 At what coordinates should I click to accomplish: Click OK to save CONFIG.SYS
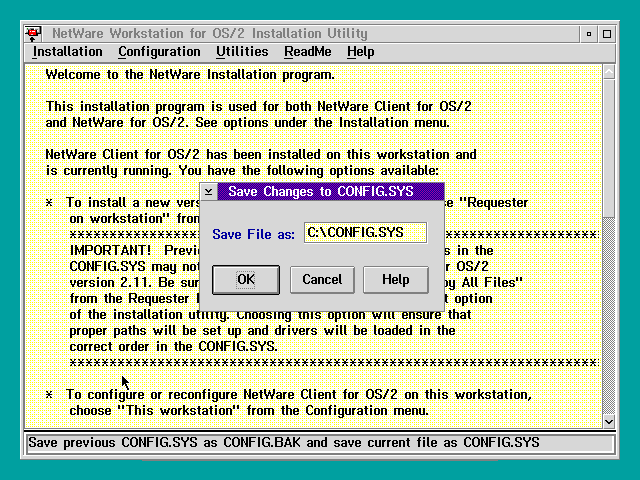coord(246,280)
